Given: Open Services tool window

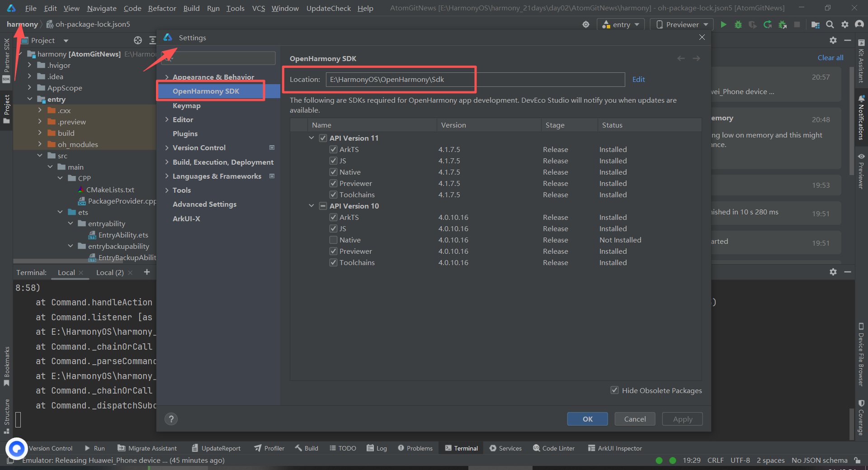Looking at the screenshot, I should (x=505, y=448).
